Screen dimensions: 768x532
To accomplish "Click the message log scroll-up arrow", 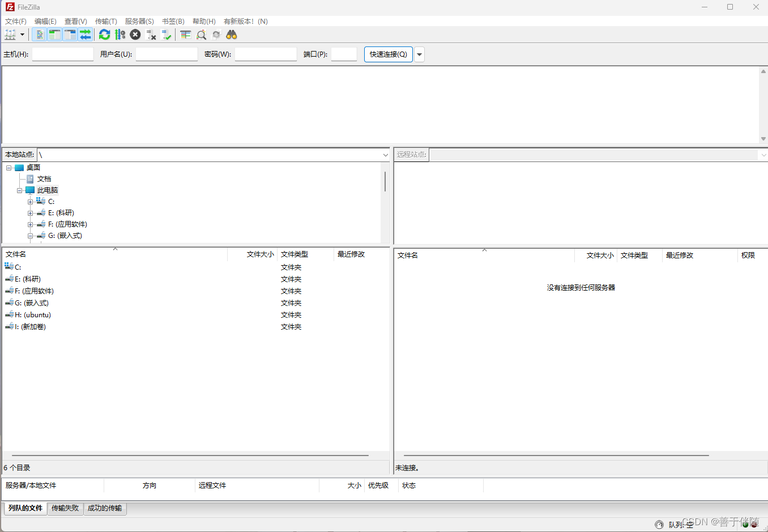I will pyautogui.click(x=763, y=71).
